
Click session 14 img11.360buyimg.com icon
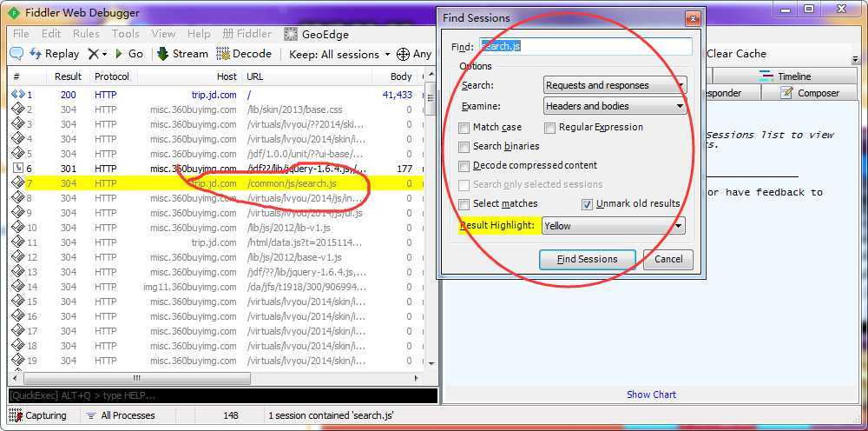pos(18,287)
